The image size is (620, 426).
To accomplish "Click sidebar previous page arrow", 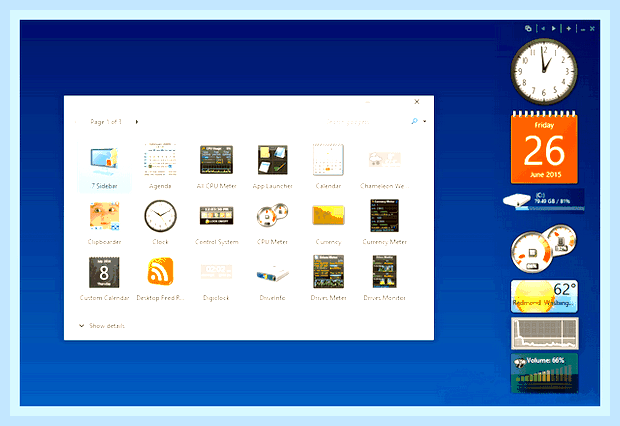I will tap(543, 28).
